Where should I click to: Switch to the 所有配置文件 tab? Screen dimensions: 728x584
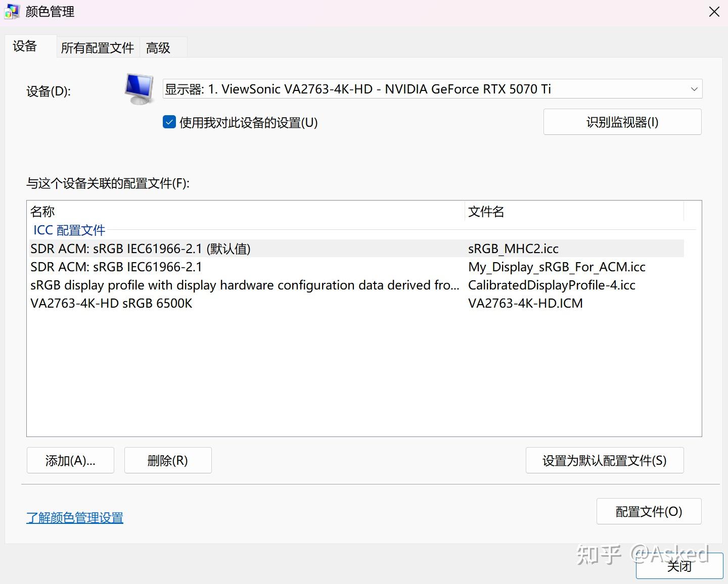[97, 47]
